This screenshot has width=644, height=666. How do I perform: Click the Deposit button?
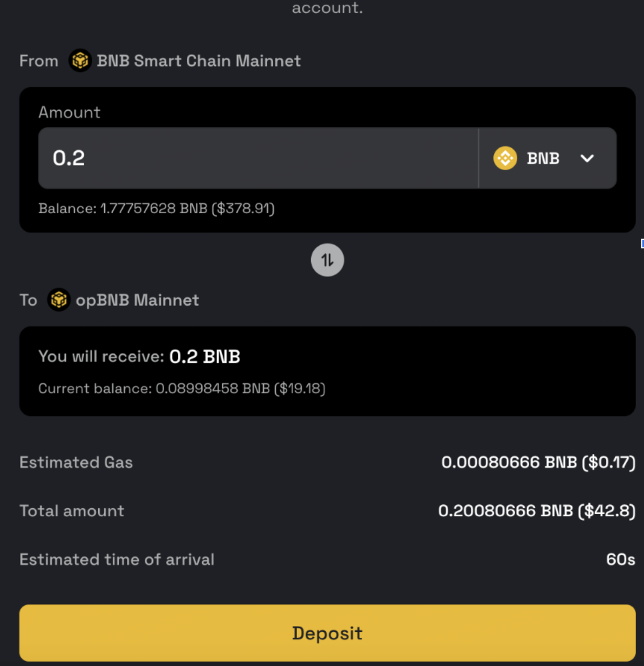click(x=327, y=633)
